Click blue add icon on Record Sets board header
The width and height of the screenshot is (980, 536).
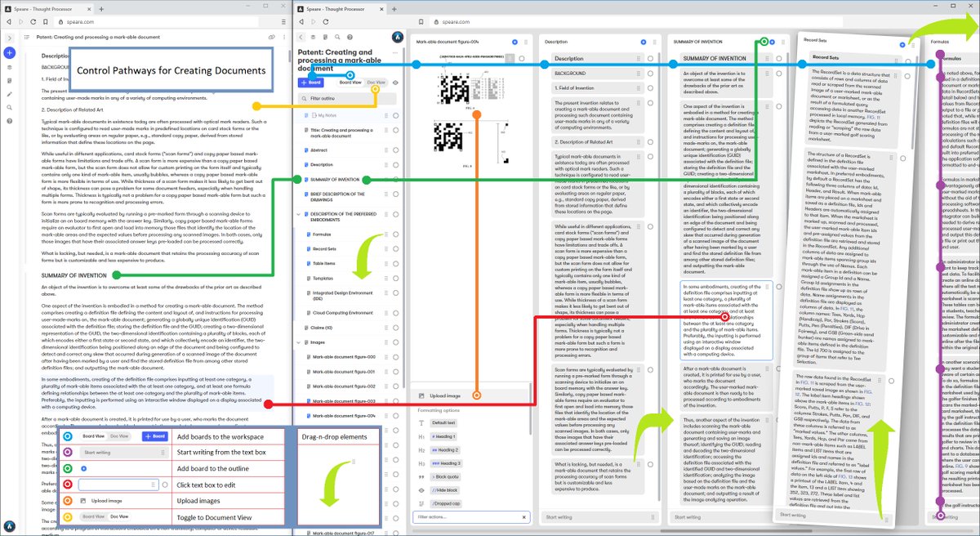pyautogui.click(x=902, y=45)
